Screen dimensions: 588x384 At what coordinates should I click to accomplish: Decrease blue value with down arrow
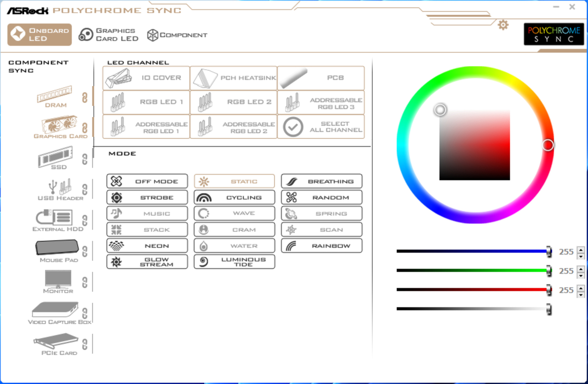(581, 256)
